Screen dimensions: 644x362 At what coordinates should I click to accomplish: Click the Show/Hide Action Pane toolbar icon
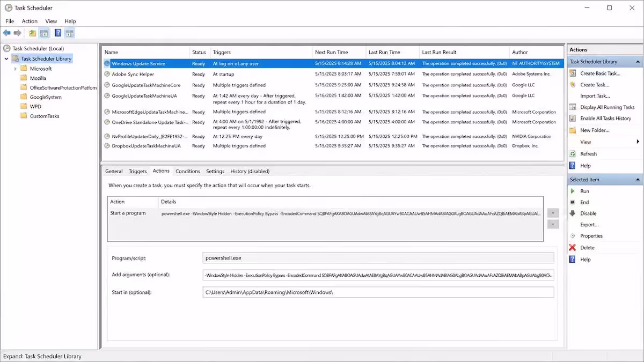[x=69, y=33]
